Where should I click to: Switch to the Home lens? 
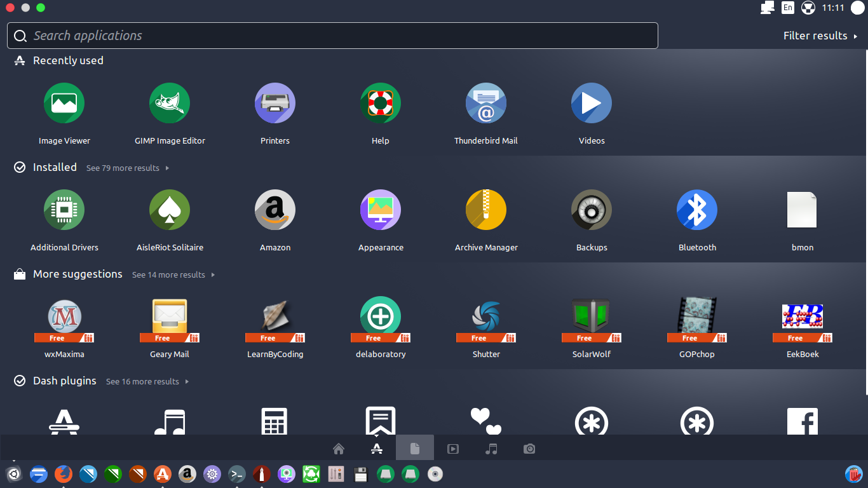[339, 449]
